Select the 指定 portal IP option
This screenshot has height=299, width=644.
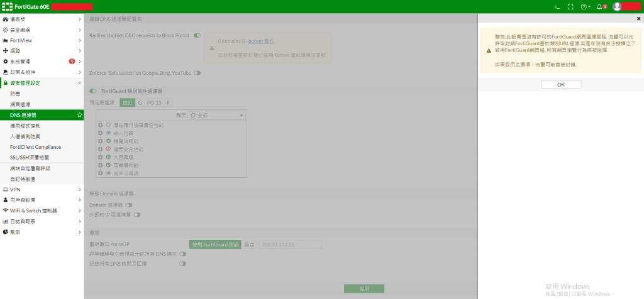[249, 244]
